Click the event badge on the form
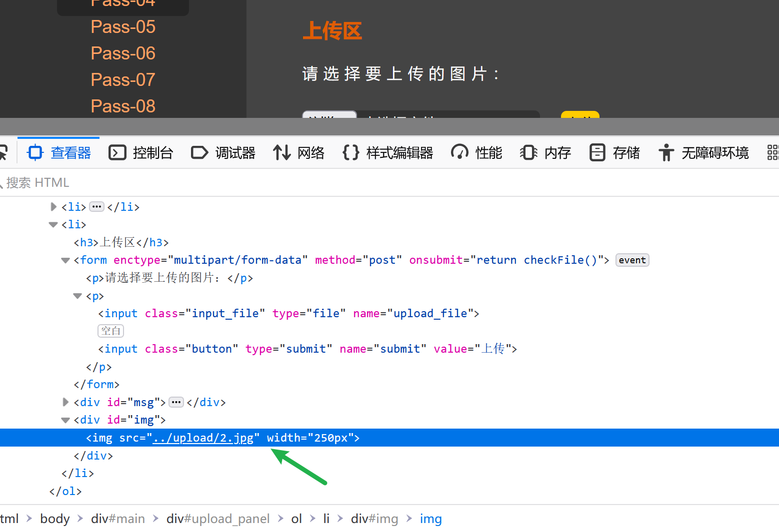Screen dimensions: 779x532 click(632, 260)
